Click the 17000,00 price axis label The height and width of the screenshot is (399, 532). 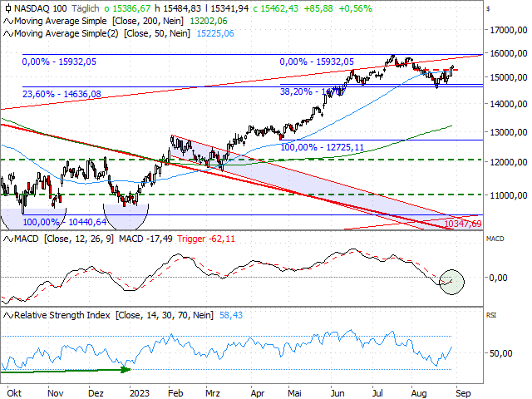508,30
